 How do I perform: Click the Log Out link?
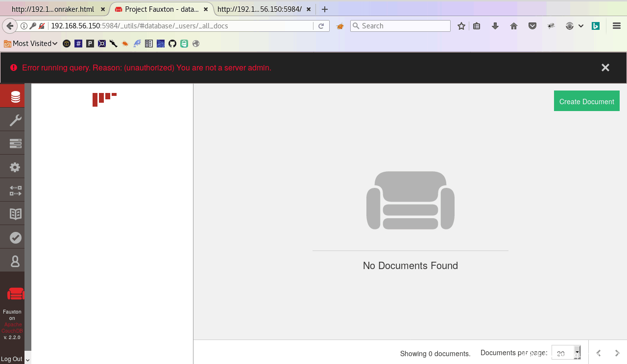click(x=12, y=359)
